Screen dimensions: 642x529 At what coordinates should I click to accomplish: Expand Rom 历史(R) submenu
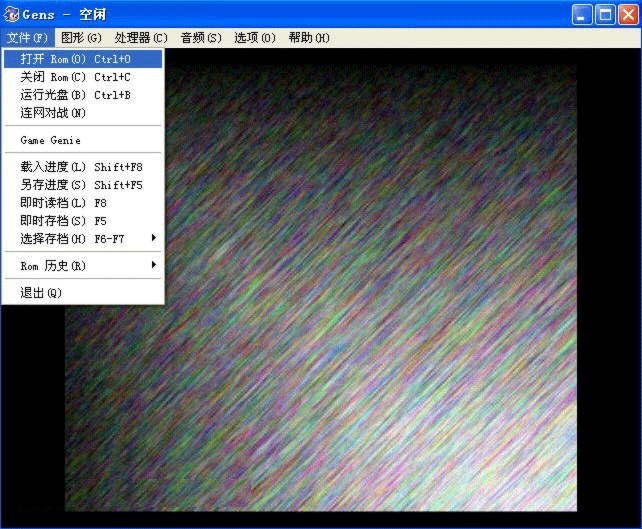click(83, 266)
